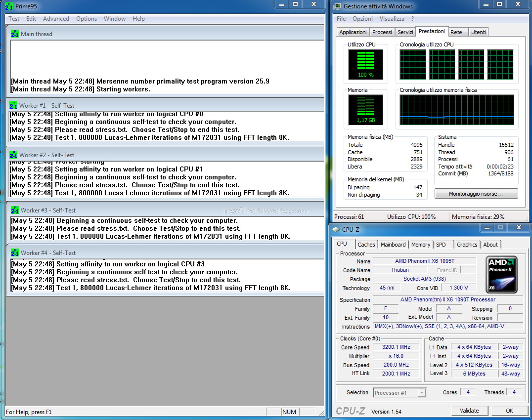
Task: Open the ? help menu in Task Manager
Action: (x=412, y=19)
